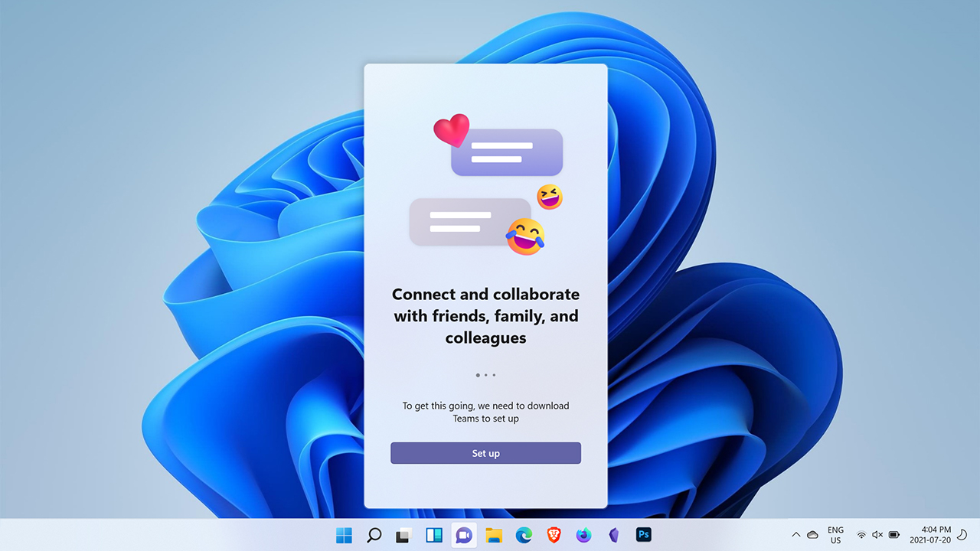This screenshot has height=551, width=980.
Task: Open Firefox Nightly from the taskbar
Action: (583, 535)
